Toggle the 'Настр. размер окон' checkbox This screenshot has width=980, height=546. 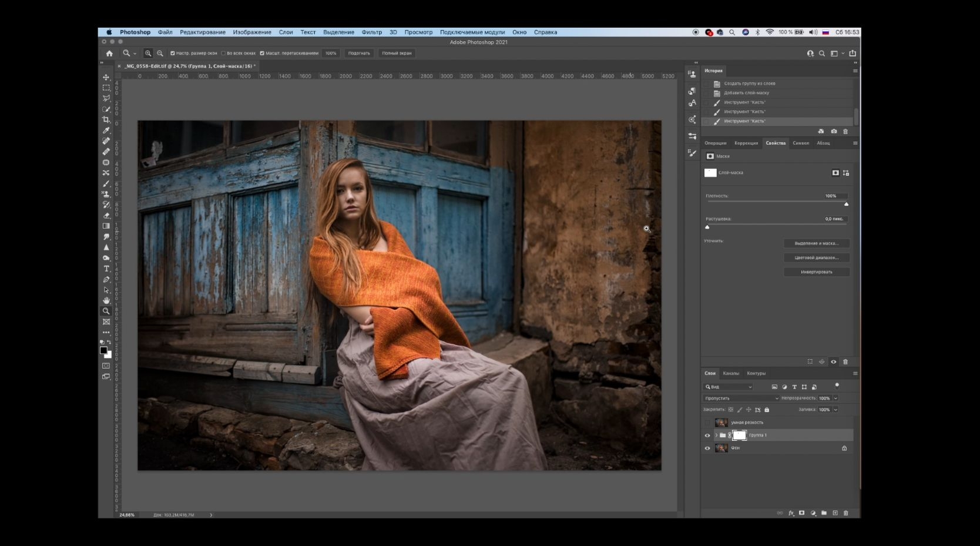(173, 53)
